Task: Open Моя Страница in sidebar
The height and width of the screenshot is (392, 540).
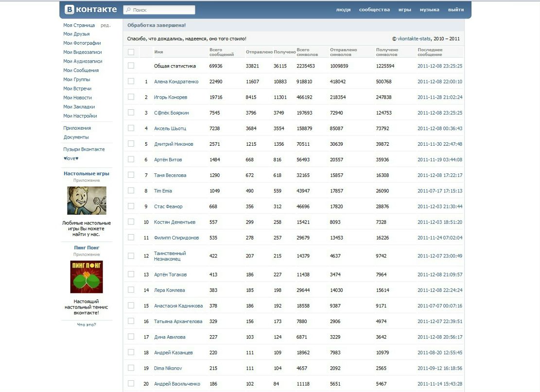Action: click(x=79, y=25)
